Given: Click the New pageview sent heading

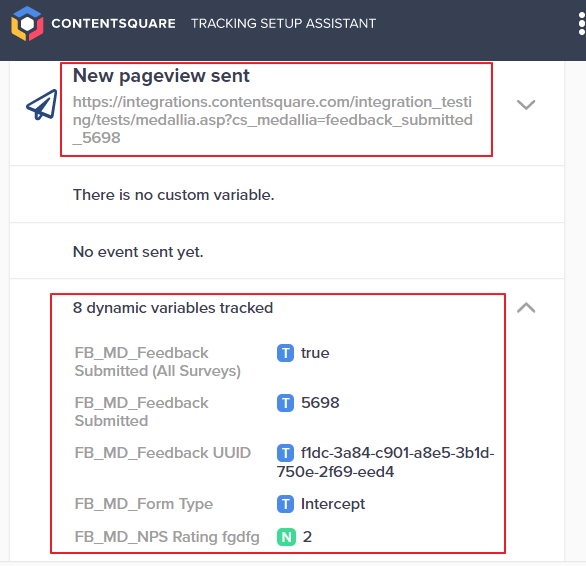Looking at the screenshot, I should [x=161, y=76].
